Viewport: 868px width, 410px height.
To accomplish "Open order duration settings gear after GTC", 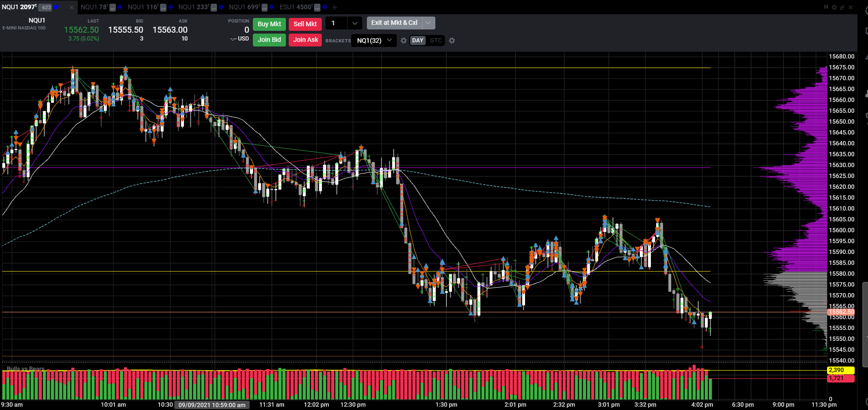I will (x=452, y=40).
